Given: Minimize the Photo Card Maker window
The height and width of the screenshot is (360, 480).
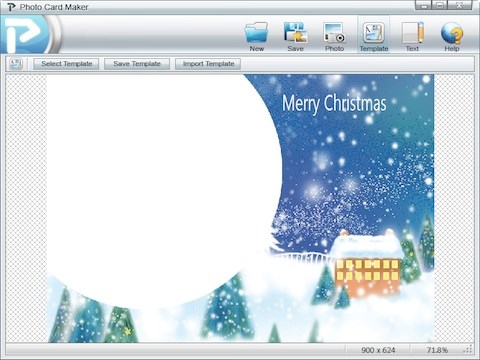Looking at the screenshot, I should (x=423, y=5).
